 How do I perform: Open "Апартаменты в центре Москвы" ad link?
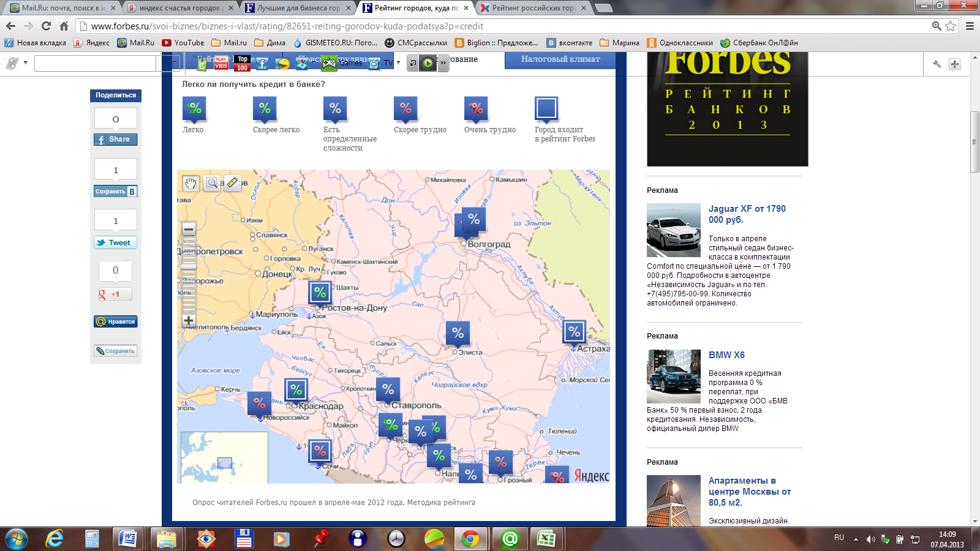pyautogui.click(x=750, y=492)
